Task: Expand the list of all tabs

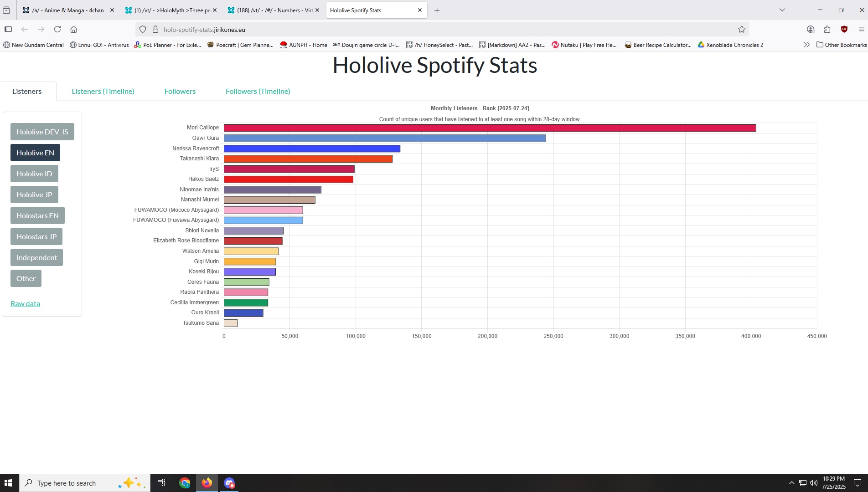Action: pos(782,10)
